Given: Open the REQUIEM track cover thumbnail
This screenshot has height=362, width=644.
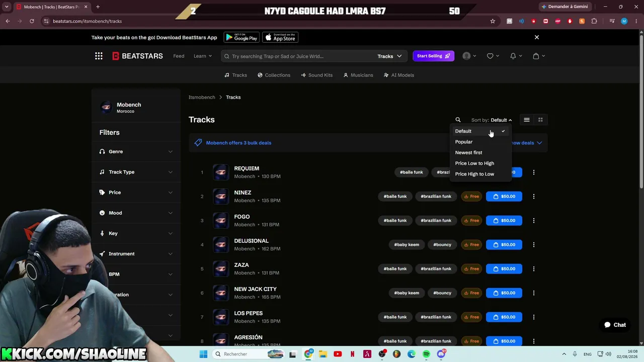Looking at the screenshot, I should coord(220,172).
